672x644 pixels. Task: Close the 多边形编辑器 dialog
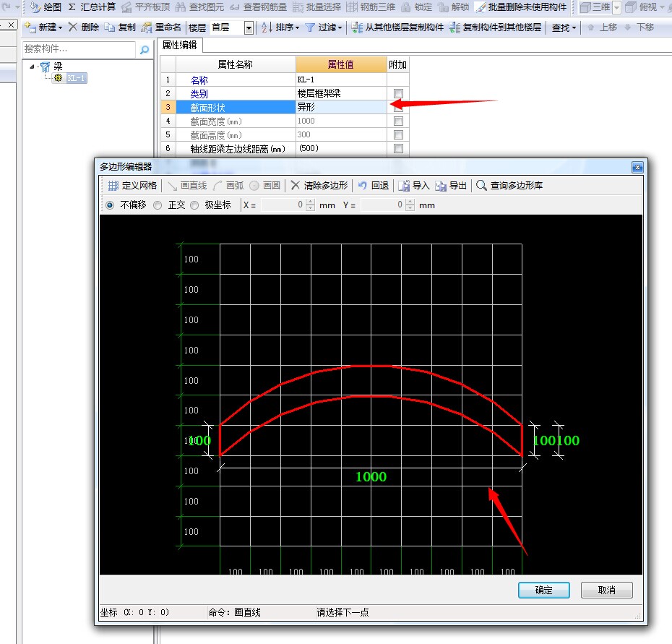(x=637, y=167)
